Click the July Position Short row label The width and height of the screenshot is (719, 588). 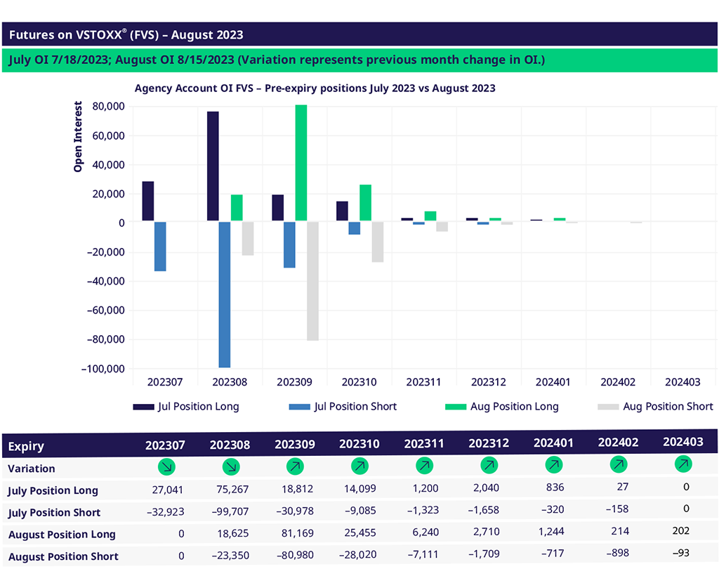tap(54, 513)
